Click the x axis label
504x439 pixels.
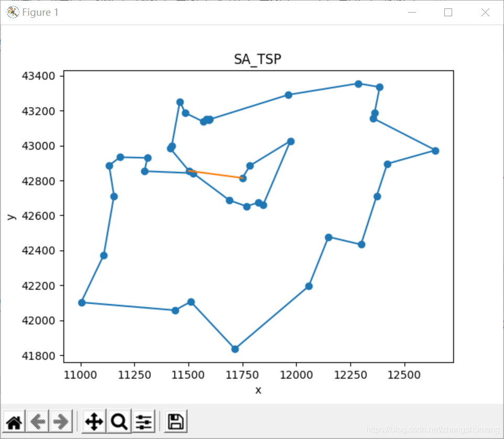click(258, 390)
